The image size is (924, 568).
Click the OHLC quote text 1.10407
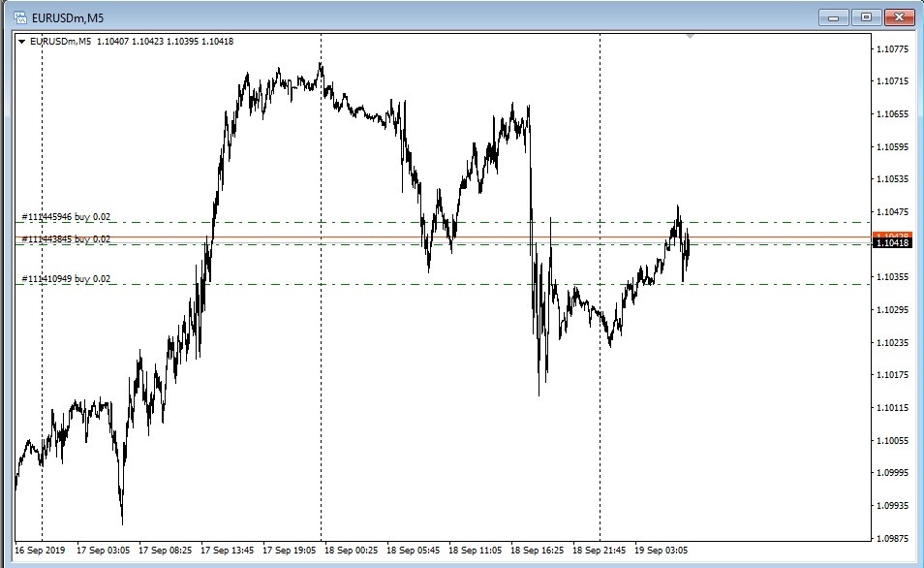[x=111, y=41]
